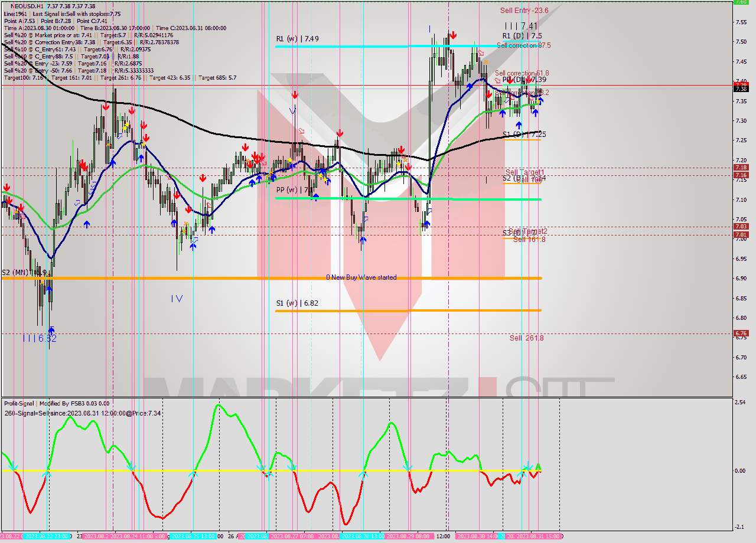Click the 'S1 (D) | 7.25' daily support label

524,135
